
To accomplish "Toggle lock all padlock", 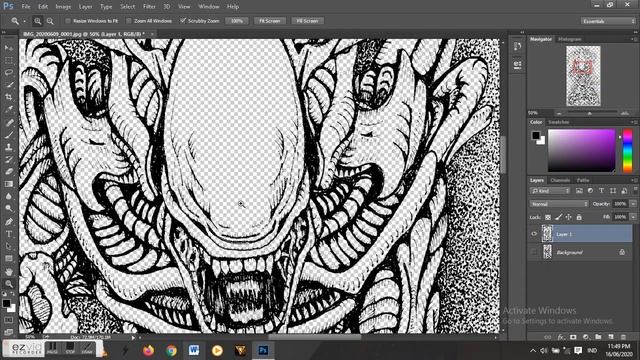I will [579, 217].
